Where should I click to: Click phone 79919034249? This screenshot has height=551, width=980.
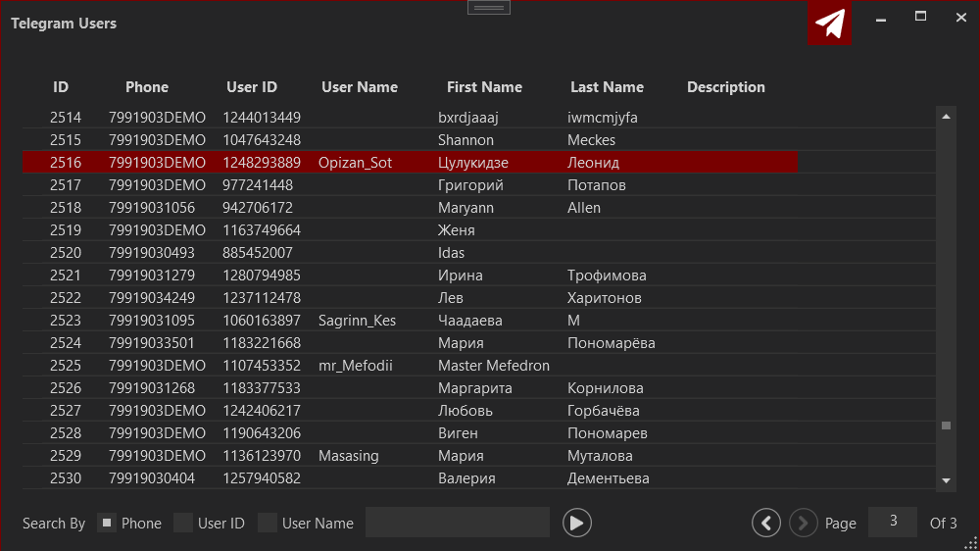151,298
